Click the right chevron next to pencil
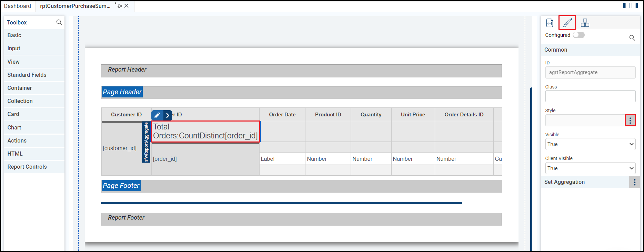 point(168,115)
